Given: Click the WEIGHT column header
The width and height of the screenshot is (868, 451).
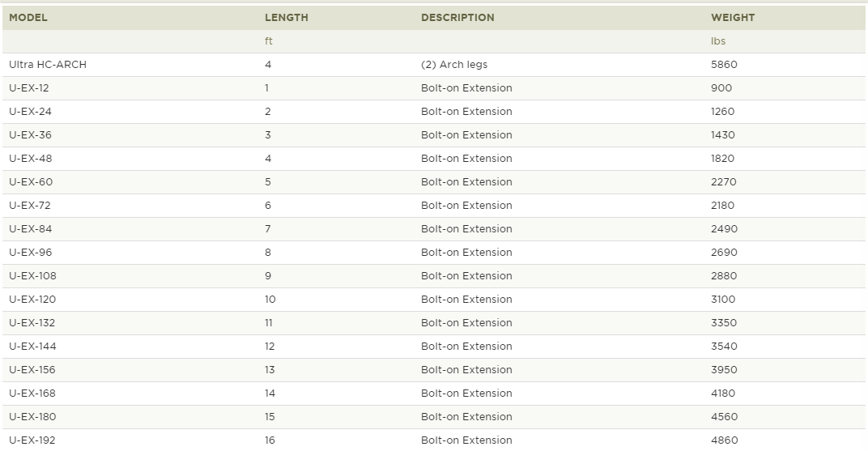Looking at the screenshot, I should tap(732, 18).
